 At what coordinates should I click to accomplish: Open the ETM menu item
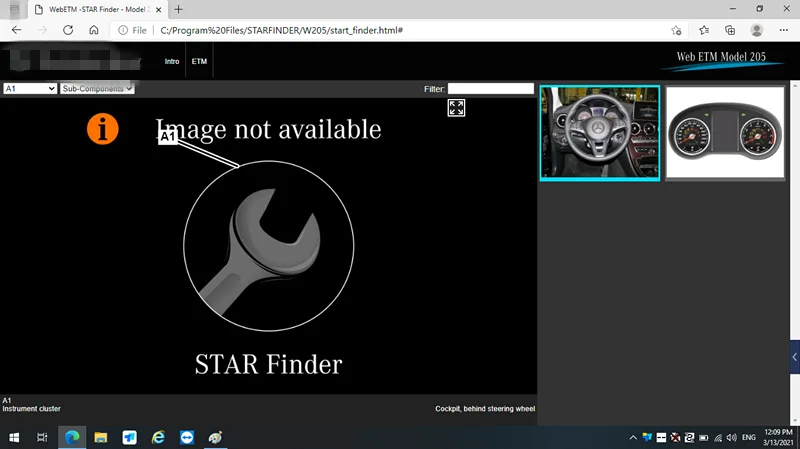point(199,61)
